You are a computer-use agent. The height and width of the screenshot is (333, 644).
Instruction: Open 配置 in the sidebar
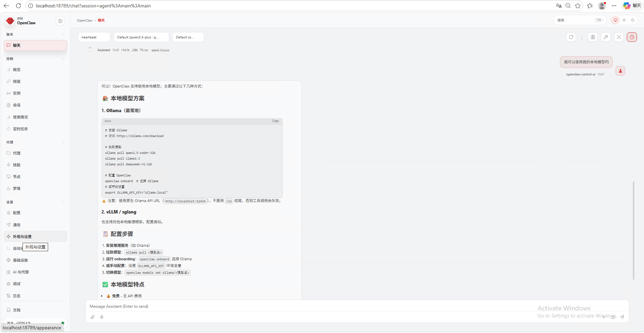pyautogui.click(x=35, y=213)
